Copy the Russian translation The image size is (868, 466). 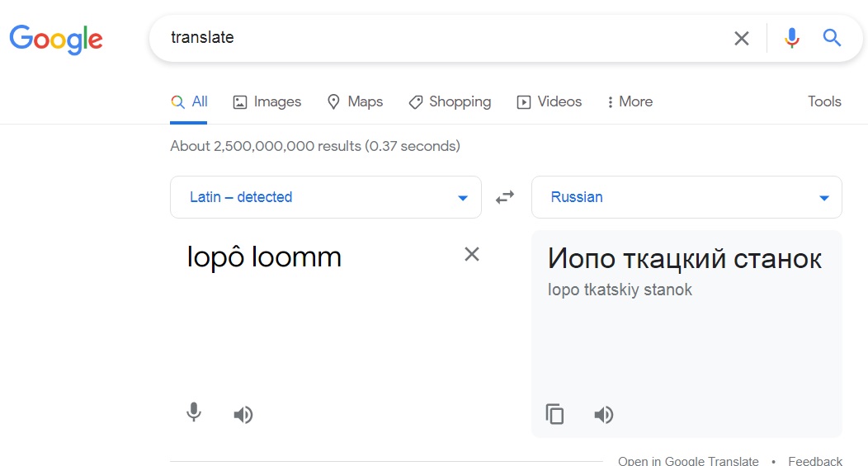pyautogui.click(x=555, y=414)
